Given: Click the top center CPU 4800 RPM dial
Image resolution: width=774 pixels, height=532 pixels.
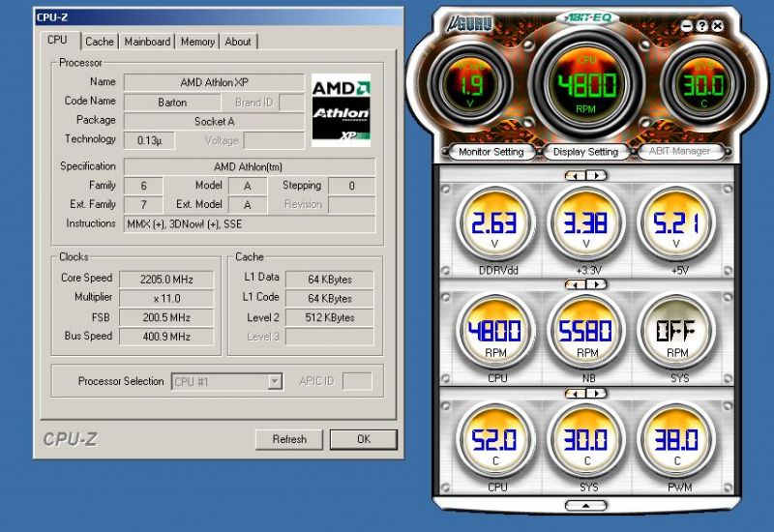Looking at the screenshot, I should coord(586,84).
